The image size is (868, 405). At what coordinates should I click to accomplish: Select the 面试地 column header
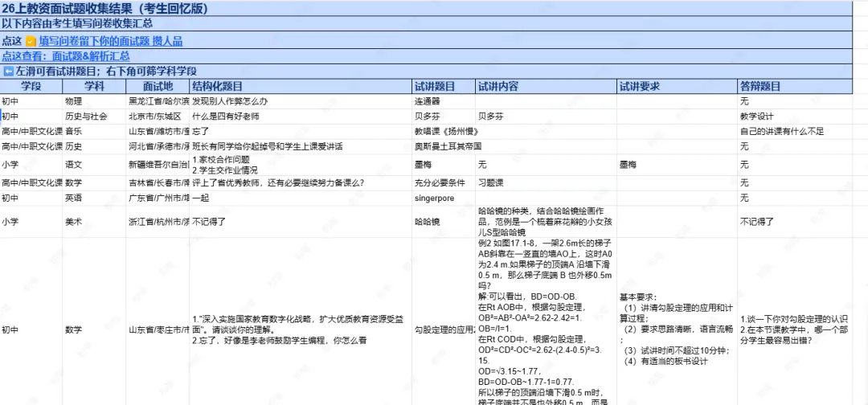(x=158, y=86)
